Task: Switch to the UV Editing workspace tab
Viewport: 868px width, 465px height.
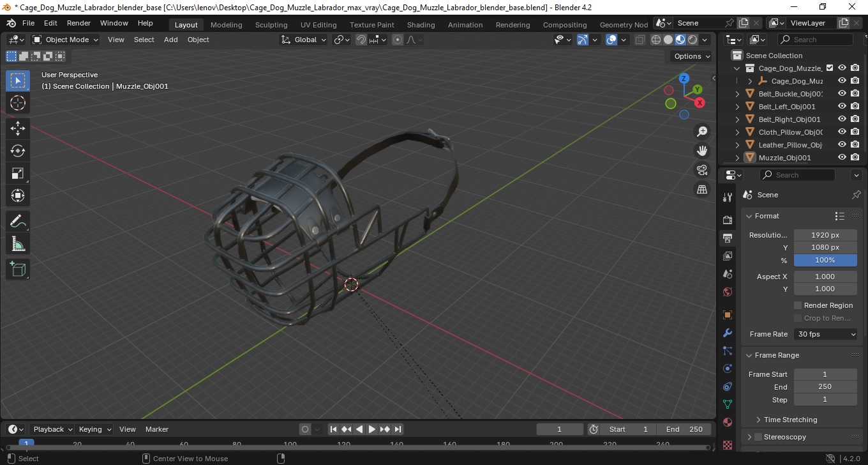Action: tap(318, 25)
